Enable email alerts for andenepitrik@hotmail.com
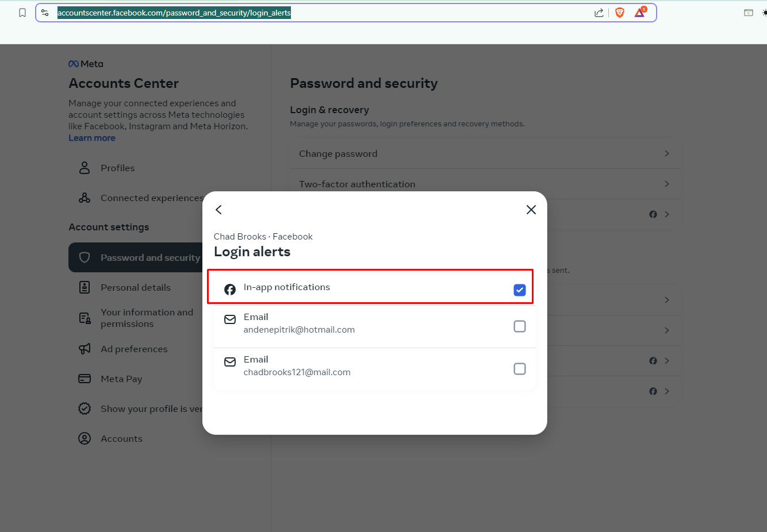The width and height of the screenshot is (767, 532). [519, 326]
